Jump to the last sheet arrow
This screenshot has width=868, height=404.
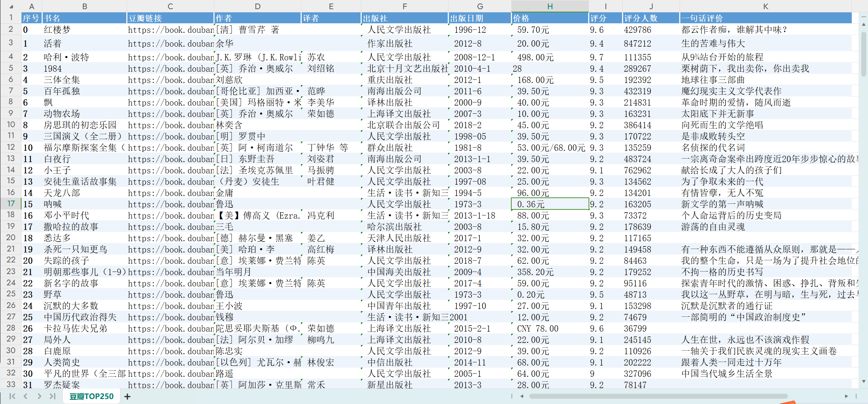[53, 396]
